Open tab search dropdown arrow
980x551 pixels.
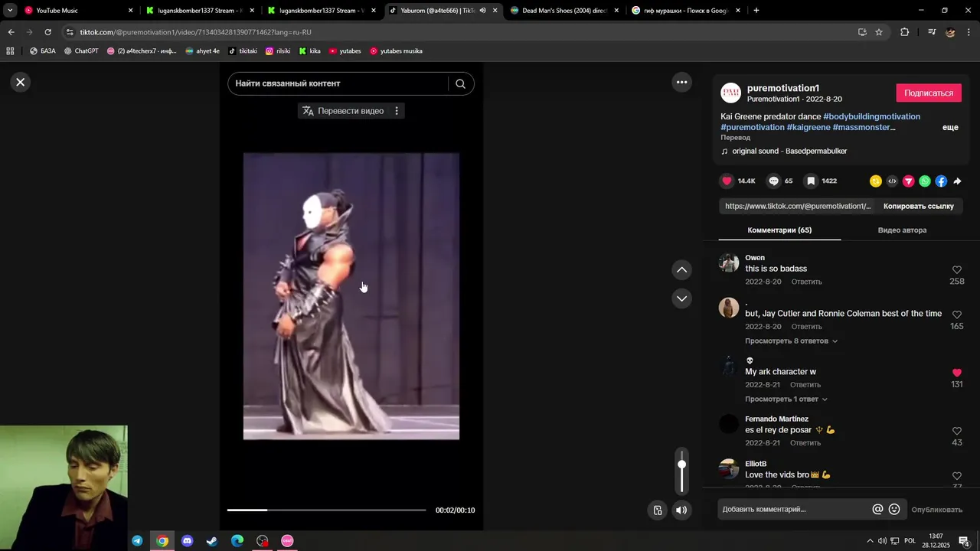tap(10, 11)
